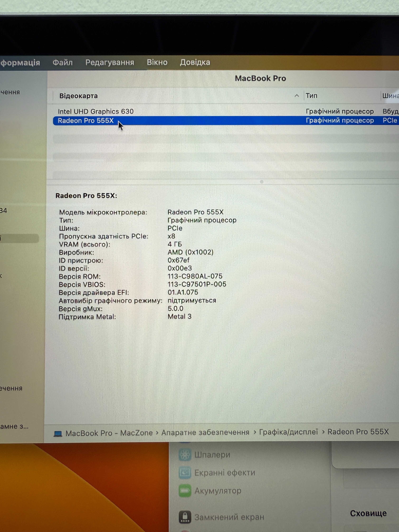Click the MacBook Pro laptop icon in path bar
The image size is (399, 532).
pos(58,434)
